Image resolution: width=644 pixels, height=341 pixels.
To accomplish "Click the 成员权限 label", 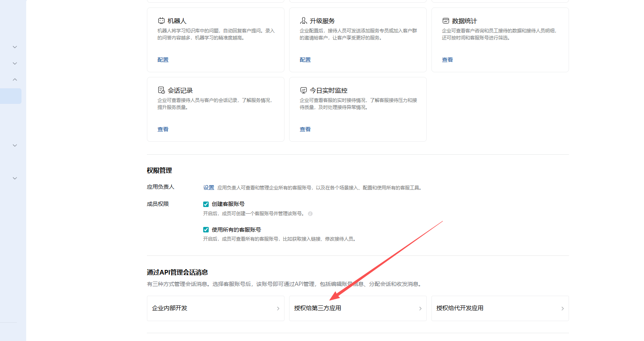I will (x=158, y=204).
